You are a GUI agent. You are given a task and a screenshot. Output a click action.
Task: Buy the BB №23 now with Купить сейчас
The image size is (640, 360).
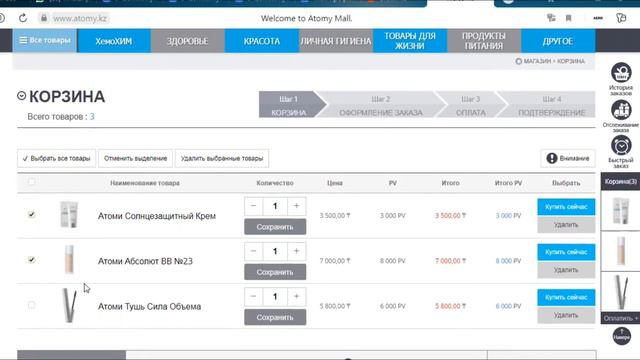tap(566, 252)
